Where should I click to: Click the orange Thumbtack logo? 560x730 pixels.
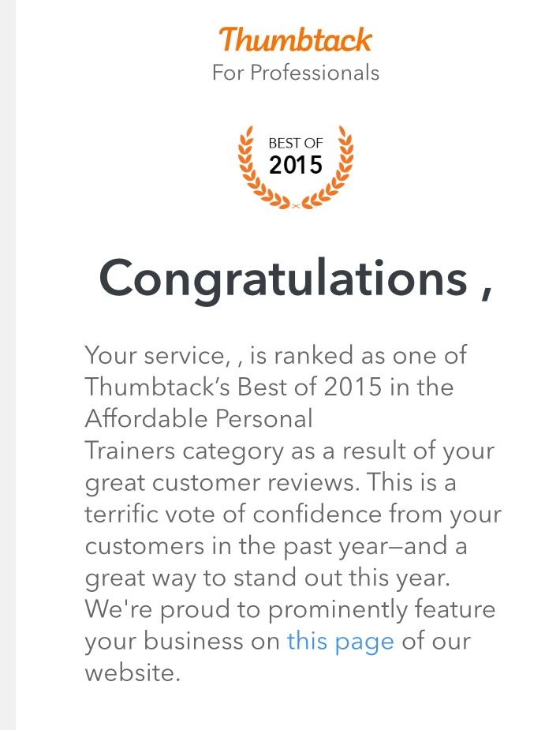pyautogui.click(x=295, y=39)
